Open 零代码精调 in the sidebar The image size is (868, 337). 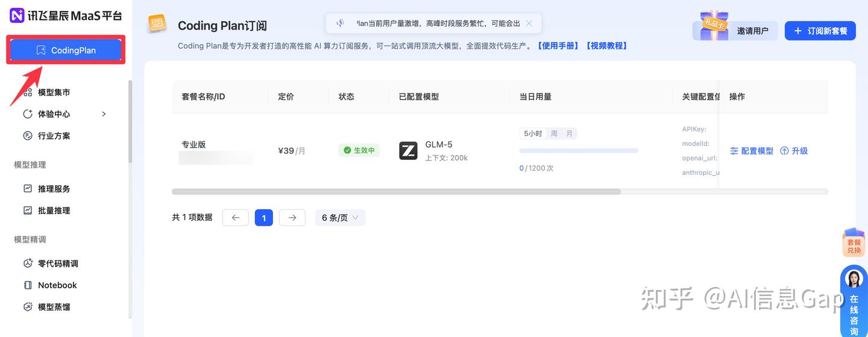tap(58, 263)
